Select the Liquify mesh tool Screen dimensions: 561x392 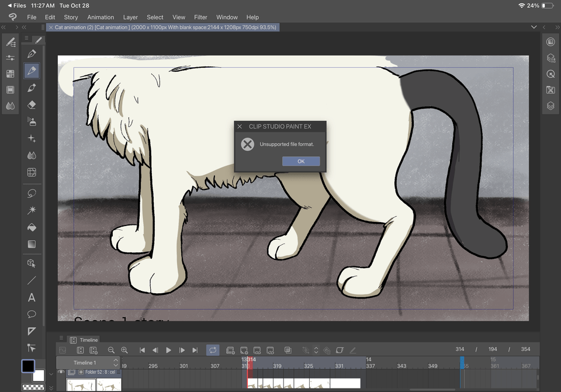(x=32, y=172)
